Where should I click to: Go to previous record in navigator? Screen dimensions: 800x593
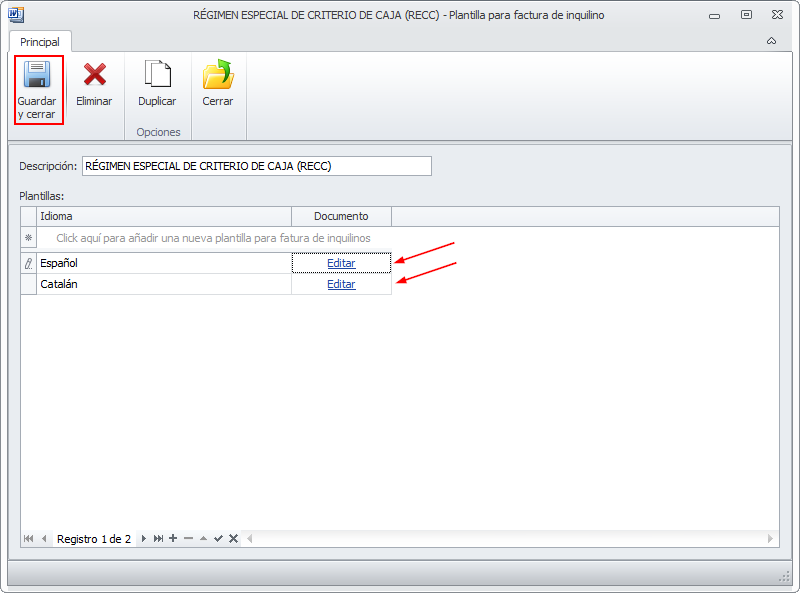44,538
